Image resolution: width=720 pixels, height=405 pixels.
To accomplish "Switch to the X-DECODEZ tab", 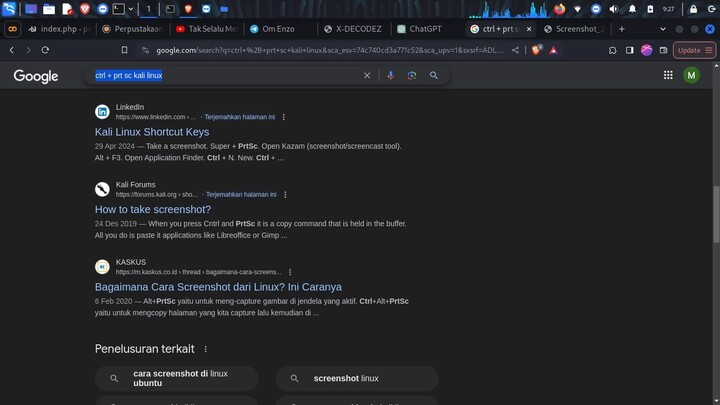I will point(354,29).
